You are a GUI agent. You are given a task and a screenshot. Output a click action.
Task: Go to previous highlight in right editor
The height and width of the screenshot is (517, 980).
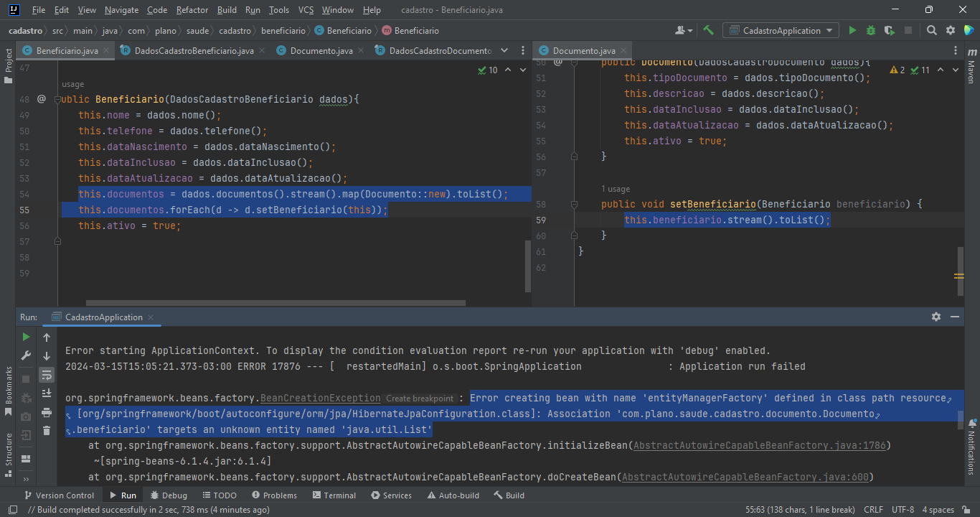pos(939,70)
